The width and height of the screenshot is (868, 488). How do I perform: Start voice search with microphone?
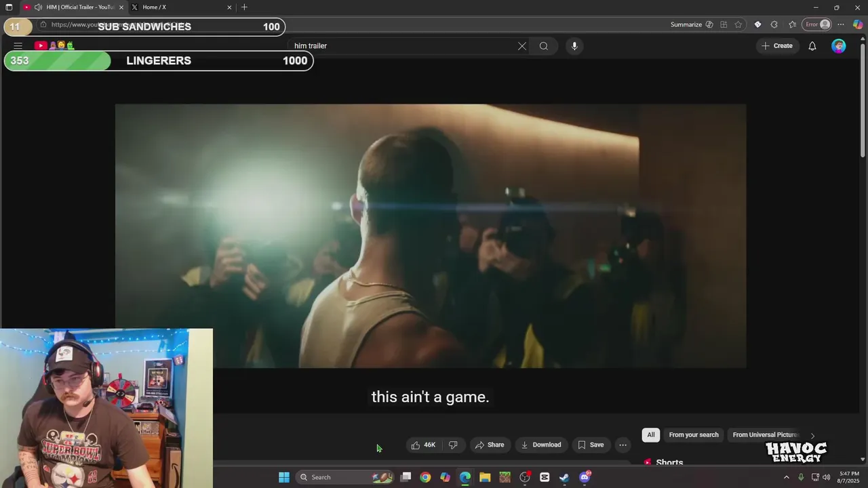(x=574, y=46)
